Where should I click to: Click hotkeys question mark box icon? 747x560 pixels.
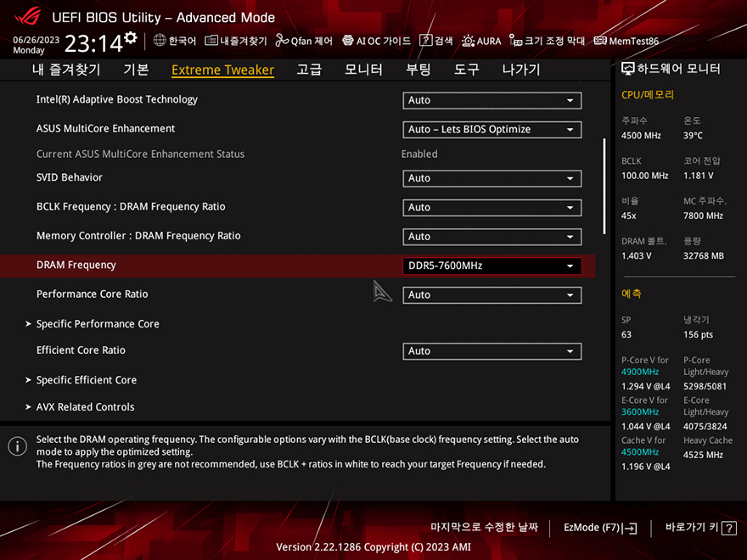point(729,528)
